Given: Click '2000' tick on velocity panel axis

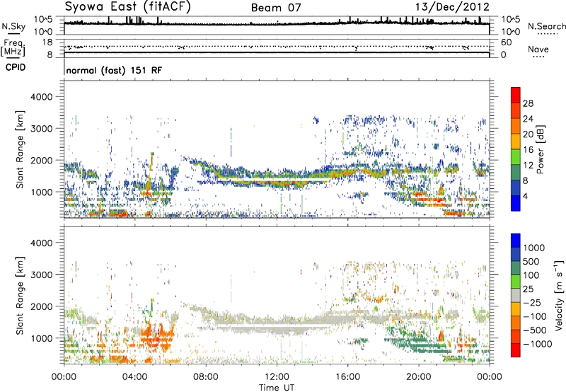Looking at the screenshot, I should click(41, 306).
